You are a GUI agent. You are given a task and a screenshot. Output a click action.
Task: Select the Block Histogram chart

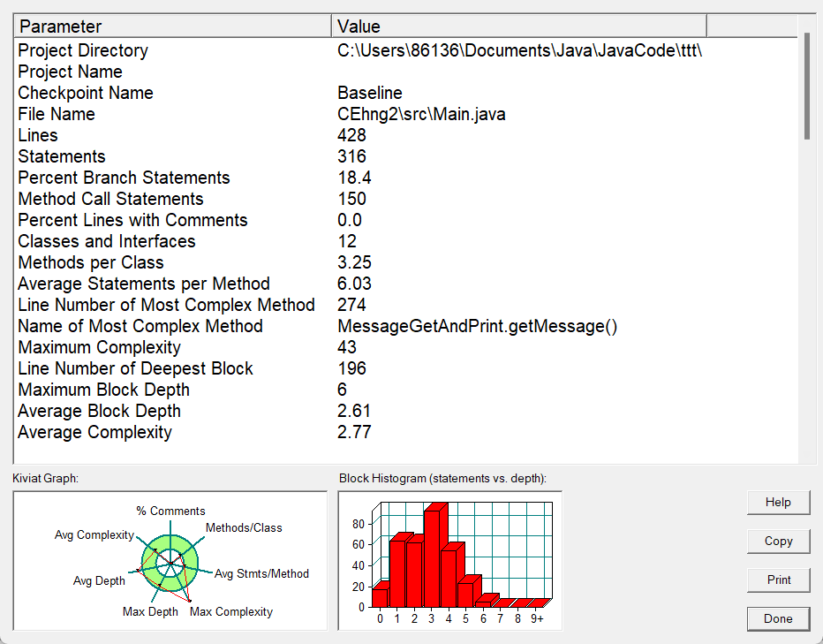pyautogui.click(x=449, y=561)
